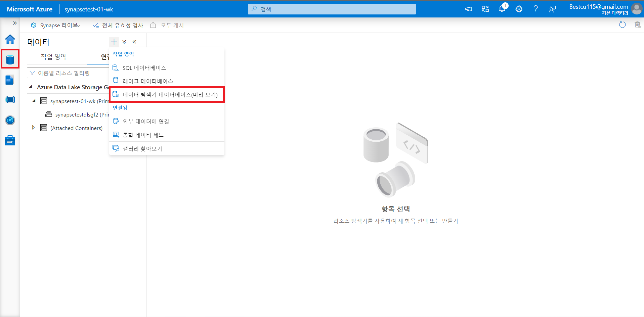Open the Manage hub toolbox icon
The width and height of the screenshot is (644, 317).
pos(10,140)
